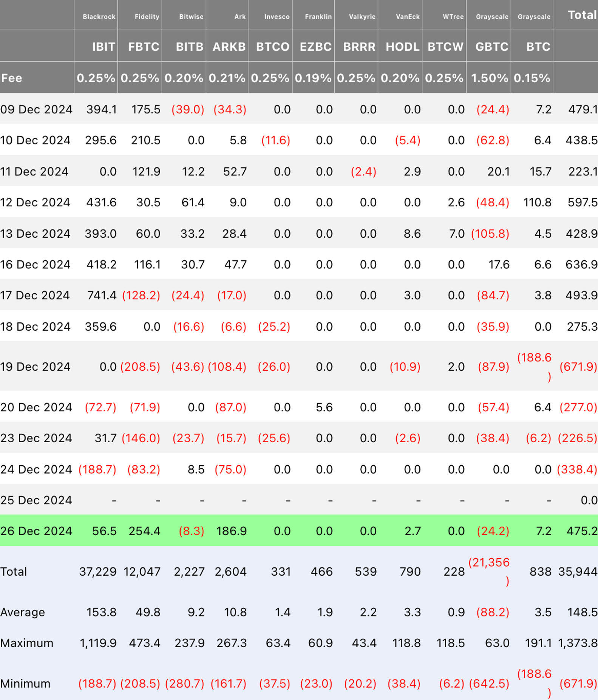Click the Minimum row label

(25, 683)
